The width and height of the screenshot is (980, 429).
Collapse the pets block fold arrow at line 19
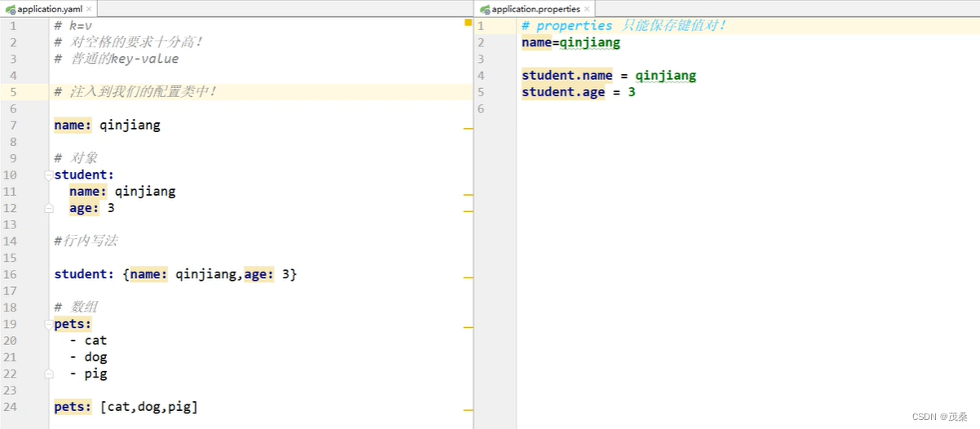49,324
